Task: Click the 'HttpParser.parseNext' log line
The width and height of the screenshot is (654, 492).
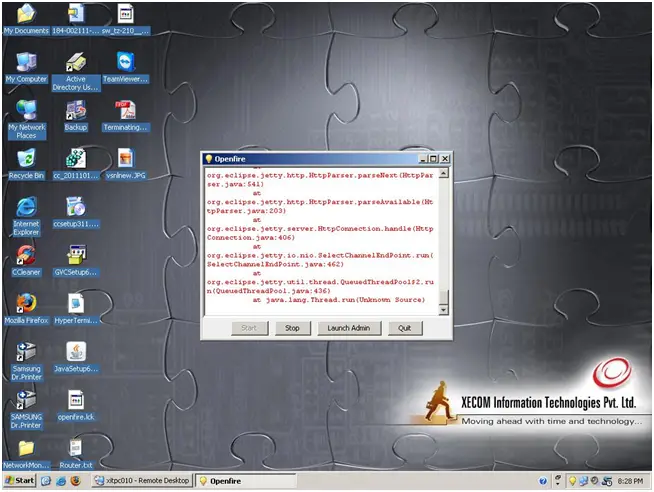Action: (x=320, y=180)
